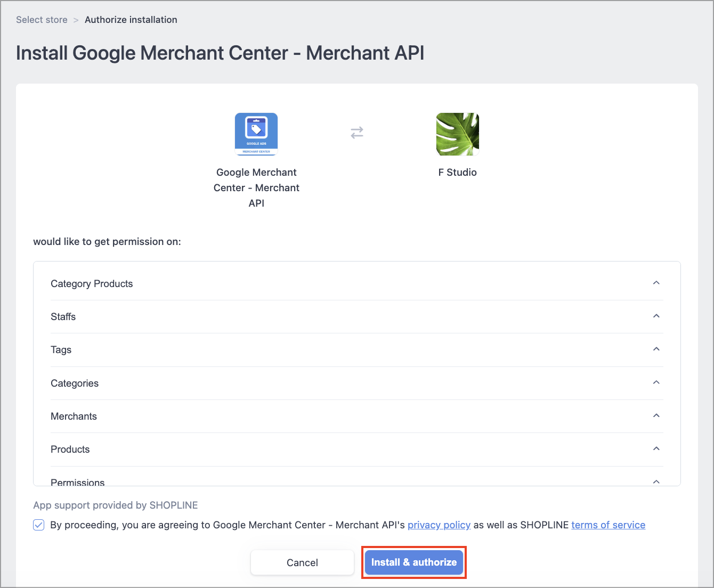
Task: Click the Products label
Action: point(70,450)
